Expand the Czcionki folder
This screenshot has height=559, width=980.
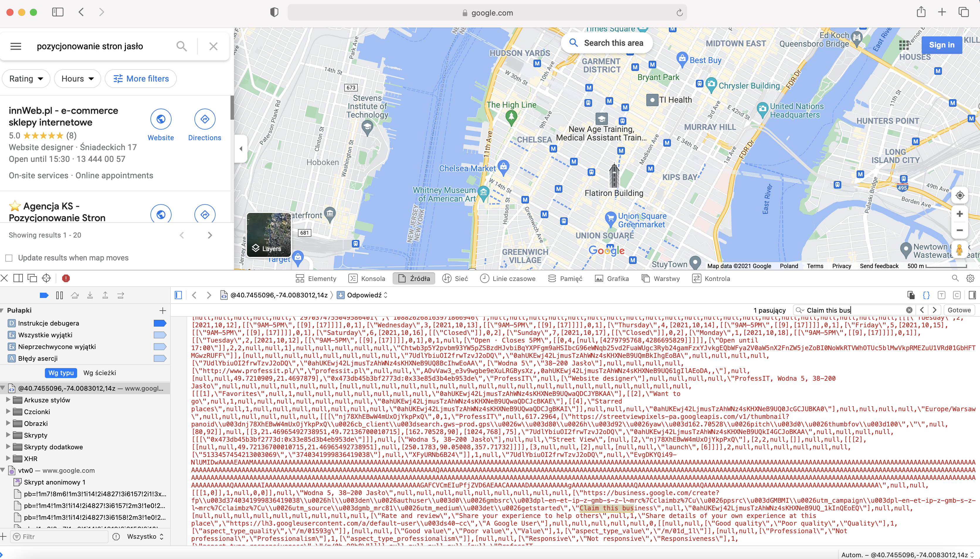pyautogui.click(x=8, y=411)
